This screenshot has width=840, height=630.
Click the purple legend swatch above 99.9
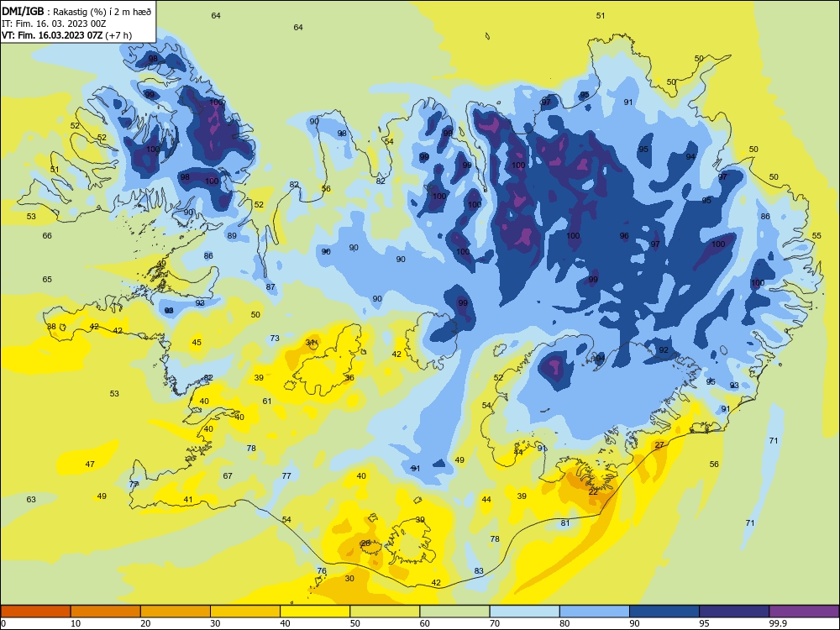[804, 612]
